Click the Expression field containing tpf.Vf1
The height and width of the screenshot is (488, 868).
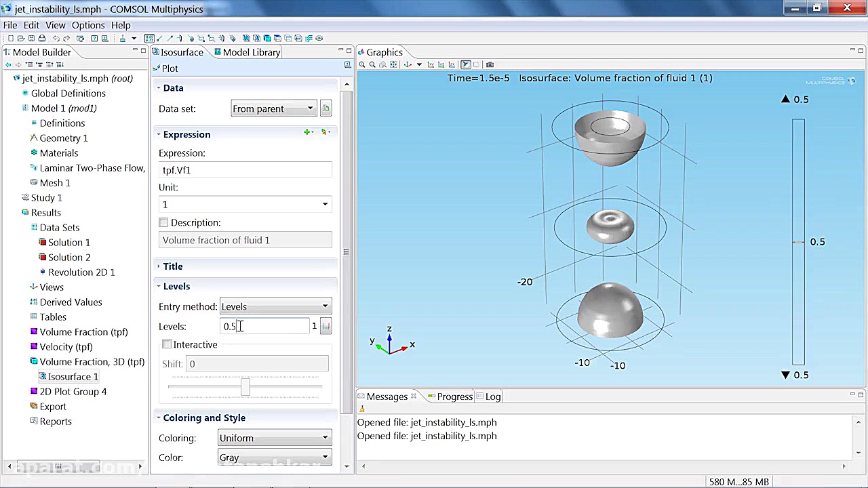point(245,170)
